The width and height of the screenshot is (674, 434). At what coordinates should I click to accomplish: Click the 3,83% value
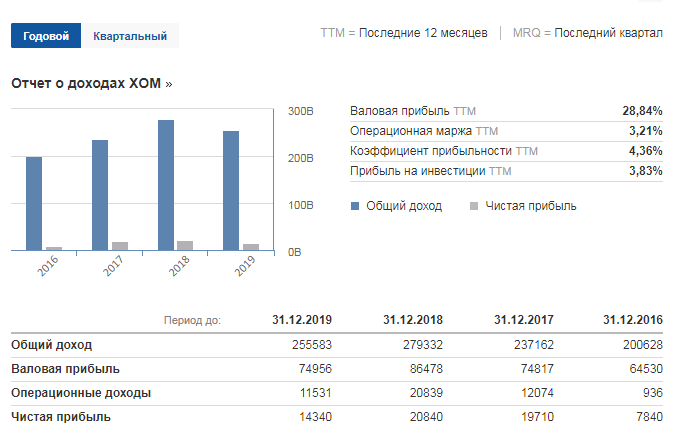[x=646, y=171]
